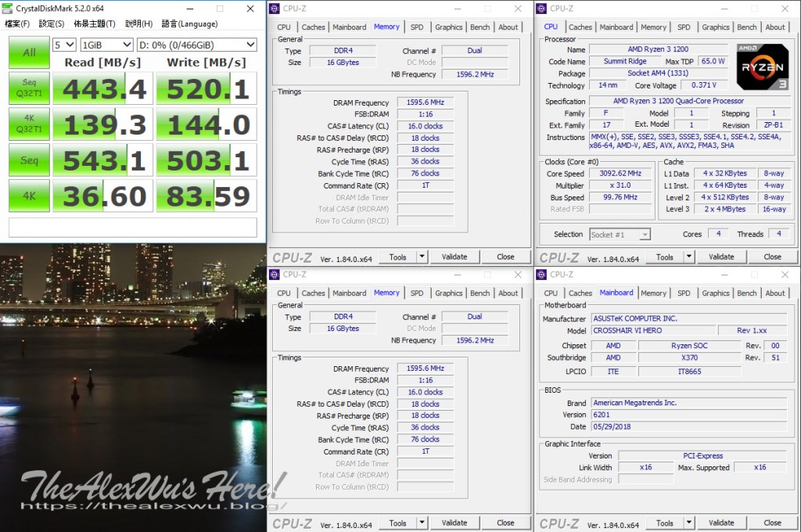The image size is (801, 532).
Task: Click the empty comment field below the benchmark results
Action: click(132, 227)
